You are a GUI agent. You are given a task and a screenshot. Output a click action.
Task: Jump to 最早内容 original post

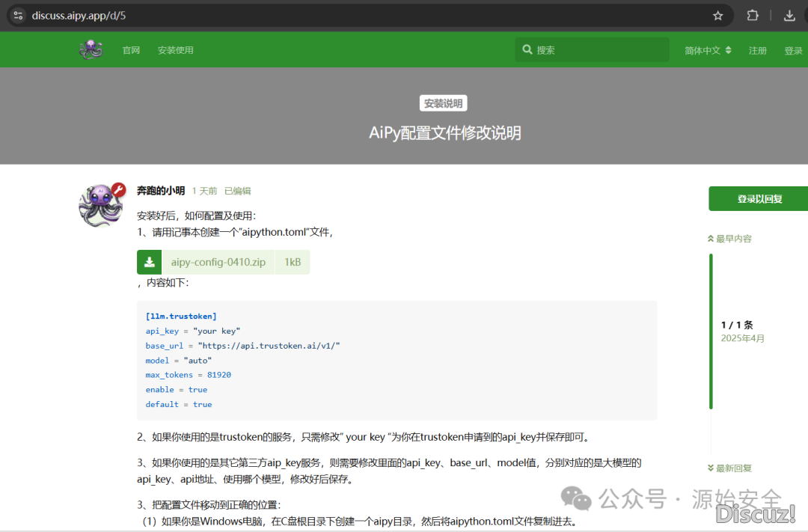729,239
